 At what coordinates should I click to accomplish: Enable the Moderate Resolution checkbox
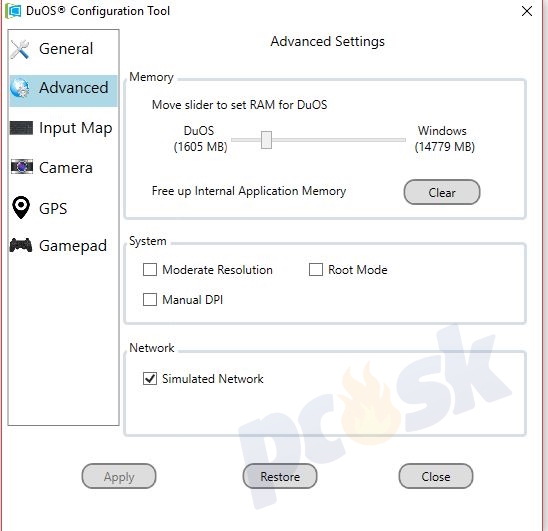point(150,270)
